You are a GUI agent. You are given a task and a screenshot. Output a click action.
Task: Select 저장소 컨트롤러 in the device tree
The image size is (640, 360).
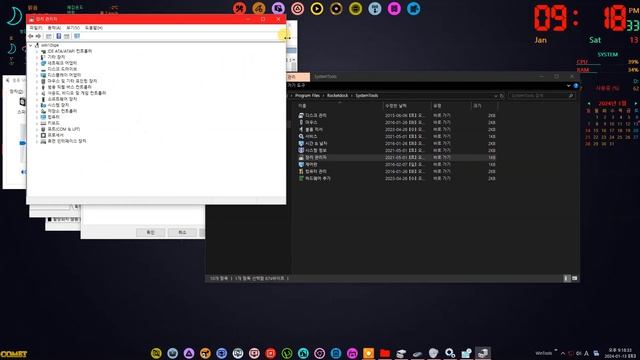62,111
